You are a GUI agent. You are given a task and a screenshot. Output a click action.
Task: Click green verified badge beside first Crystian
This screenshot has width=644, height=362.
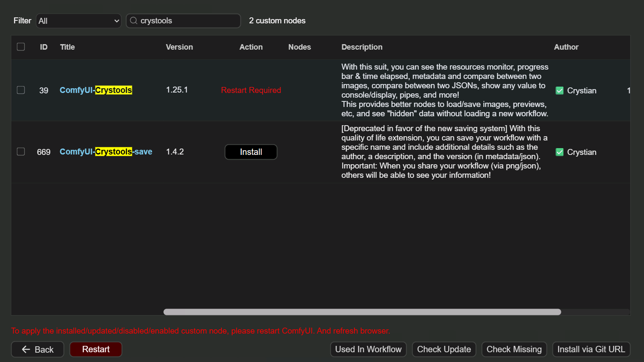[560, 90]
